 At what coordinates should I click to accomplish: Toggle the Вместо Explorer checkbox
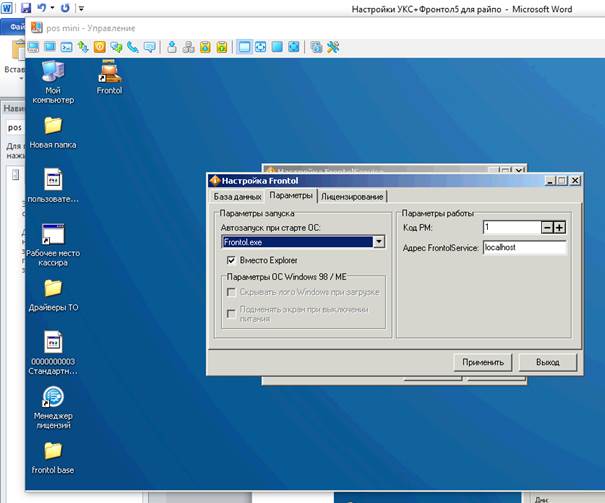(x=231, y=260)
